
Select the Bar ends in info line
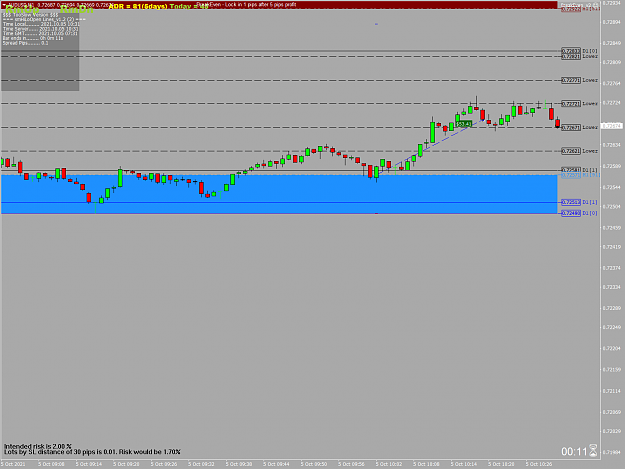tap(33, 38)
